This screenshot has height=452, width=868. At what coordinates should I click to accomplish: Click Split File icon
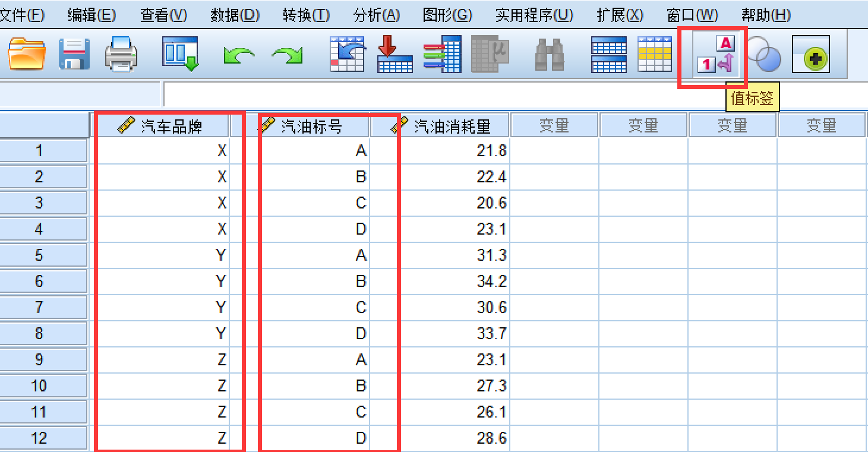point(609,55)
